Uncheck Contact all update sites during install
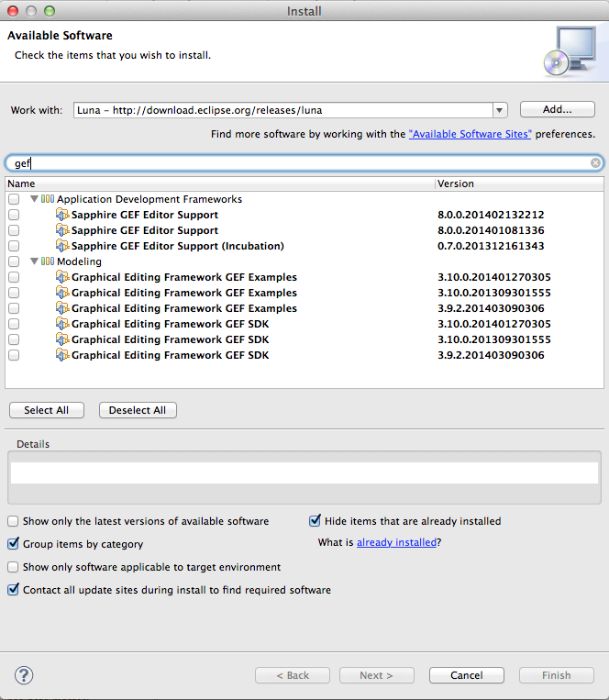Screen dimensions: 609x700 tap(13, 589)
